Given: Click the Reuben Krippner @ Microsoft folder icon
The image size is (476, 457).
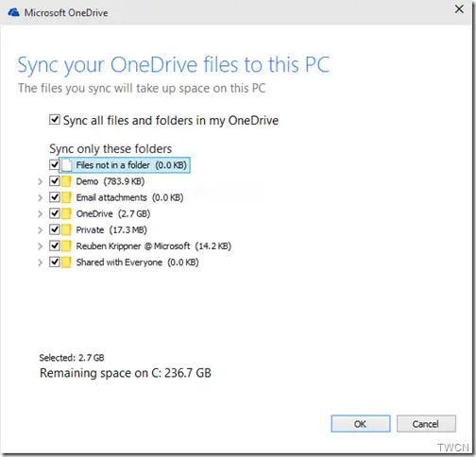Looking at the screenshot, I should click(66, 246).
